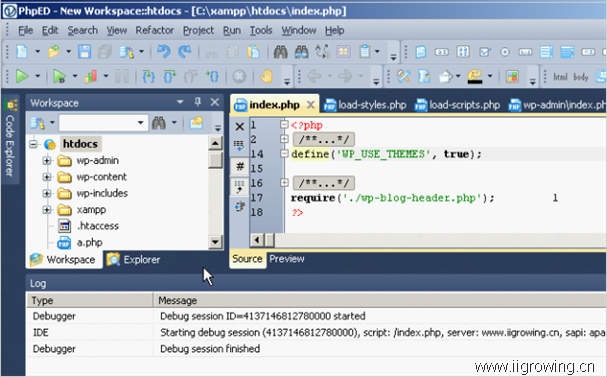This screenshot has width=607, height=377.
Task: Click the New File icon
Action: tap(22, 51)
